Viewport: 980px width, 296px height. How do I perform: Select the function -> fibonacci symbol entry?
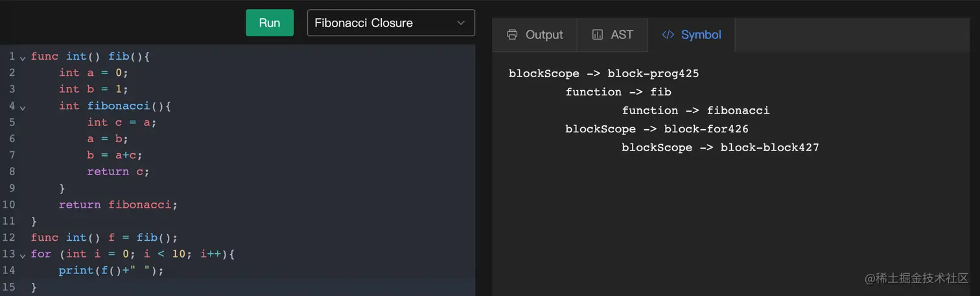coord(695,110)
